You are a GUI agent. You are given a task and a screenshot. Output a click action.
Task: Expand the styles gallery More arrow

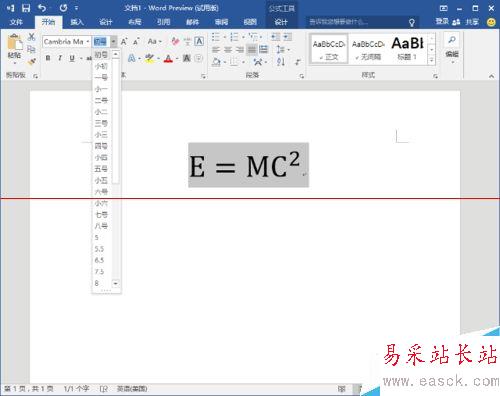pos(432,60)
